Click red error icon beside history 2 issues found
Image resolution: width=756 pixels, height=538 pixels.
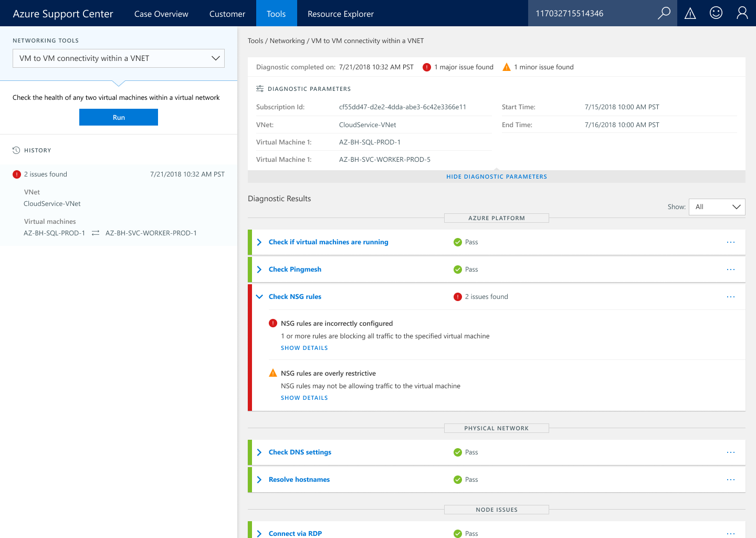[17, 174]
